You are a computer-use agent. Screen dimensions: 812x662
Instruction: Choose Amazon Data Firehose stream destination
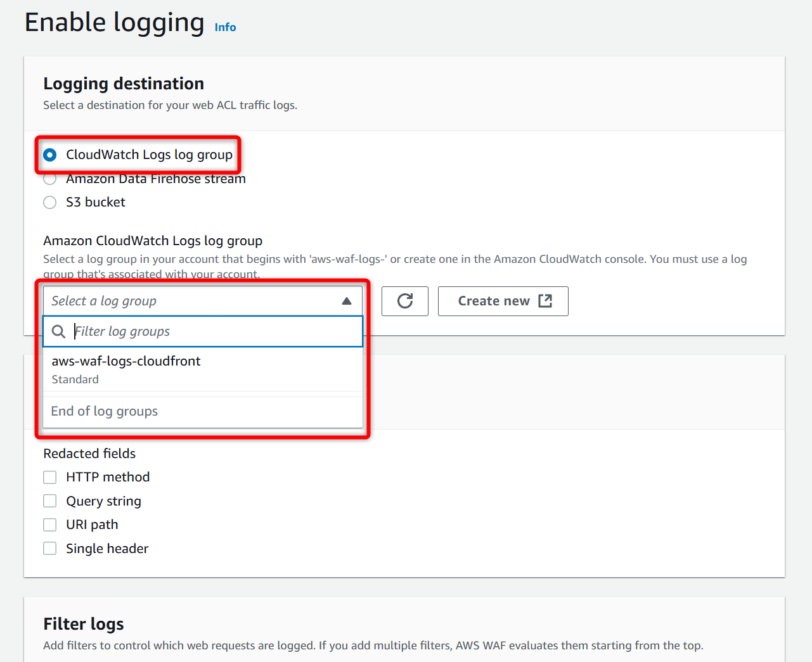pyautogui.click(x=50, y=179)
